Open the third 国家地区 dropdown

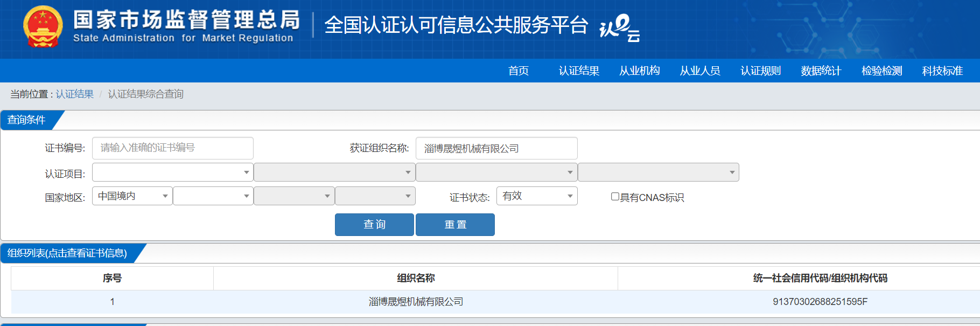point(294,196)
